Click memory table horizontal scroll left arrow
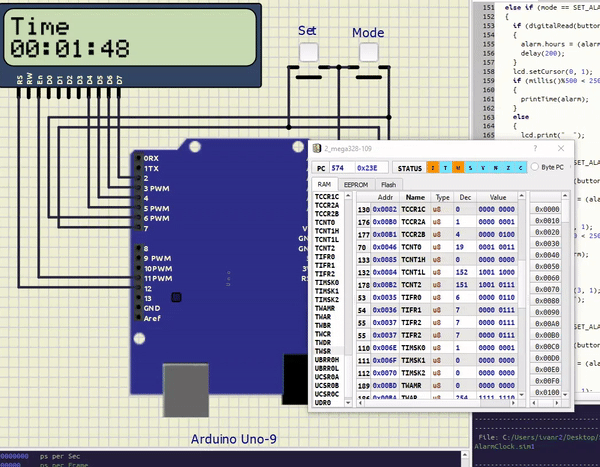The height and width of the screenshot is (467, 600). click(x=534, y=403)
